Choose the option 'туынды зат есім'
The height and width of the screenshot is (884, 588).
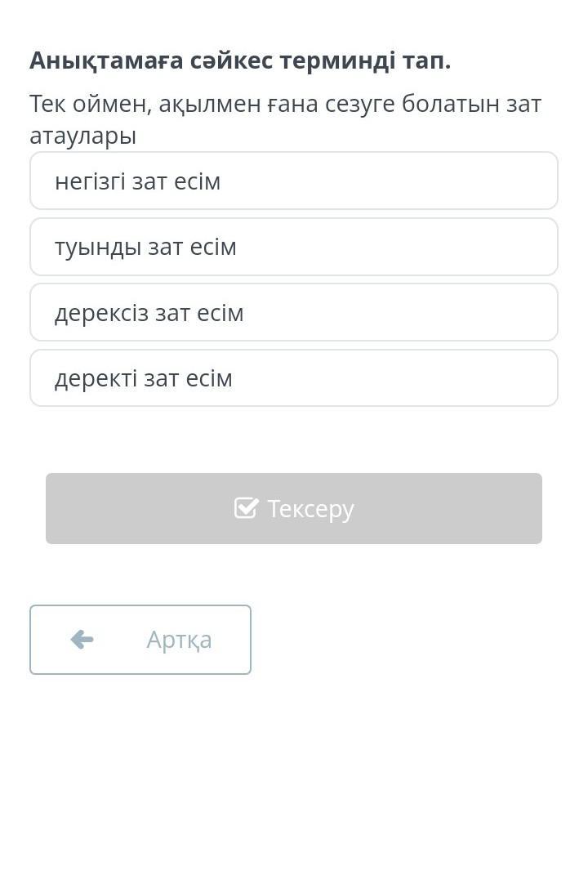(294, 247)
